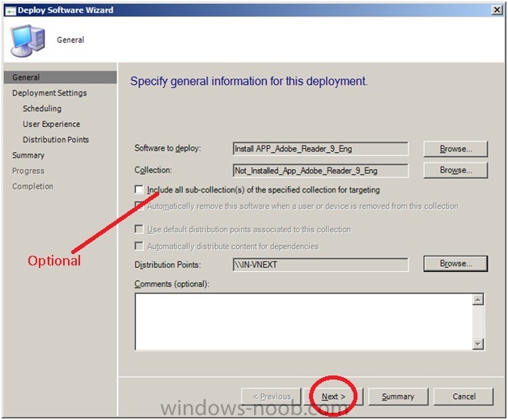Image resolution: width=508 pixels, height=420 pixels.
Task: Click comments scrollbar down arrow
Action: 478,343
